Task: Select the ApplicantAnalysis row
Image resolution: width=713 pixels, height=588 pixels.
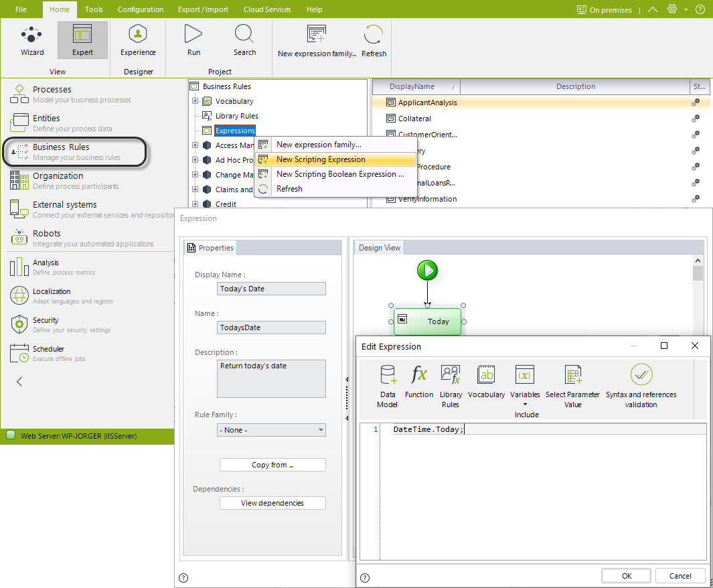Action: point(541,102)
